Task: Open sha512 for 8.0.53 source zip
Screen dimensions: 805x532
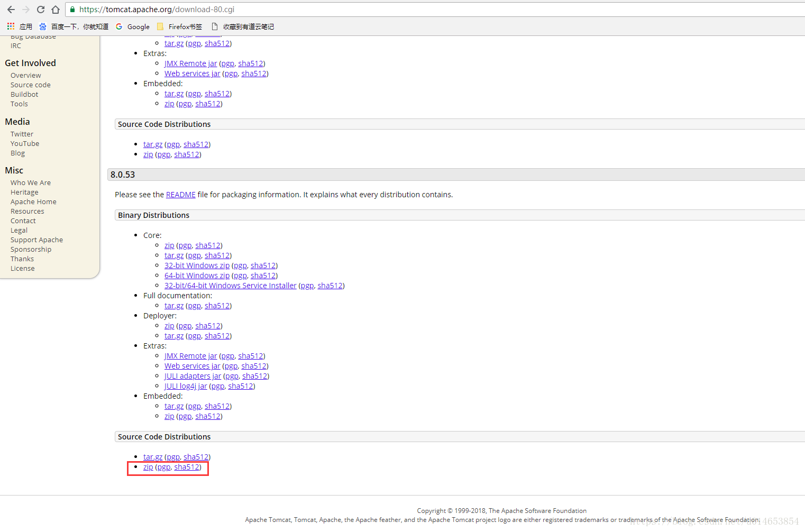Action: click(187, 467)
